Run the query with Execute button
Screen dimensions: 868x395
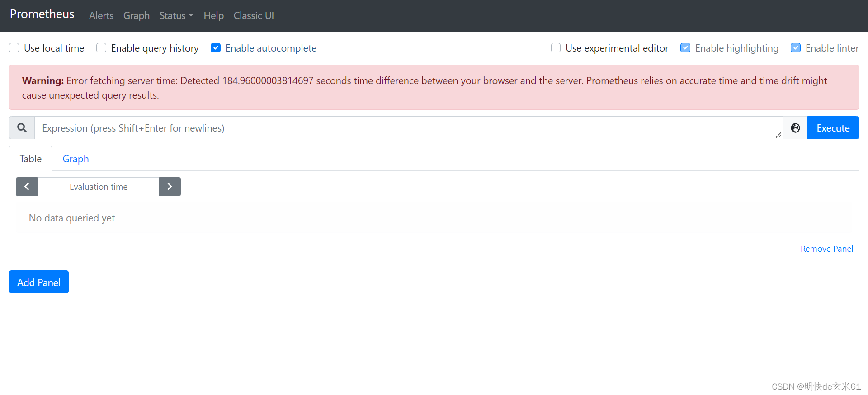pyautogui.click(x=833, y=128)
